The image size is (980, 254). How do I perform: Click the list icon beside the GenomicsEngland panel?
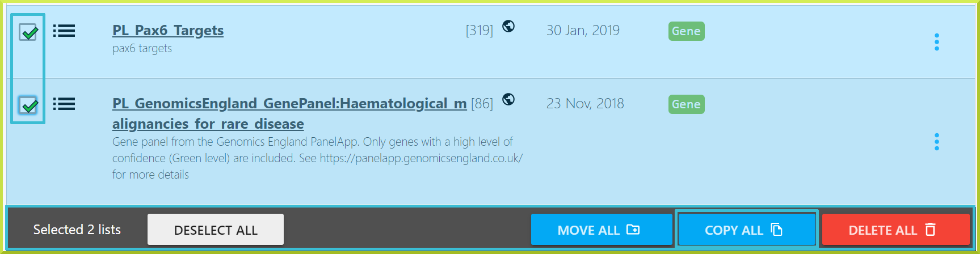(x=64, y=104)
